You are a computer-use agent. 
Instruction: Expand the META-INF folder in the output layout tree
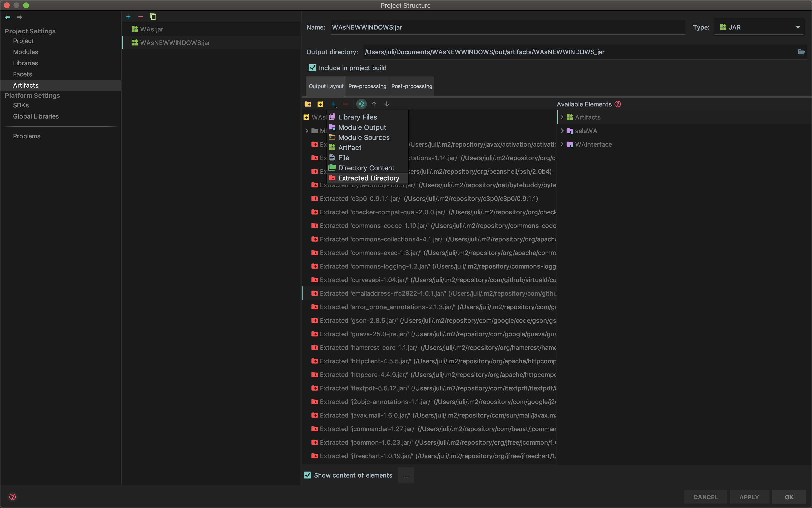(x=307, y=131)
